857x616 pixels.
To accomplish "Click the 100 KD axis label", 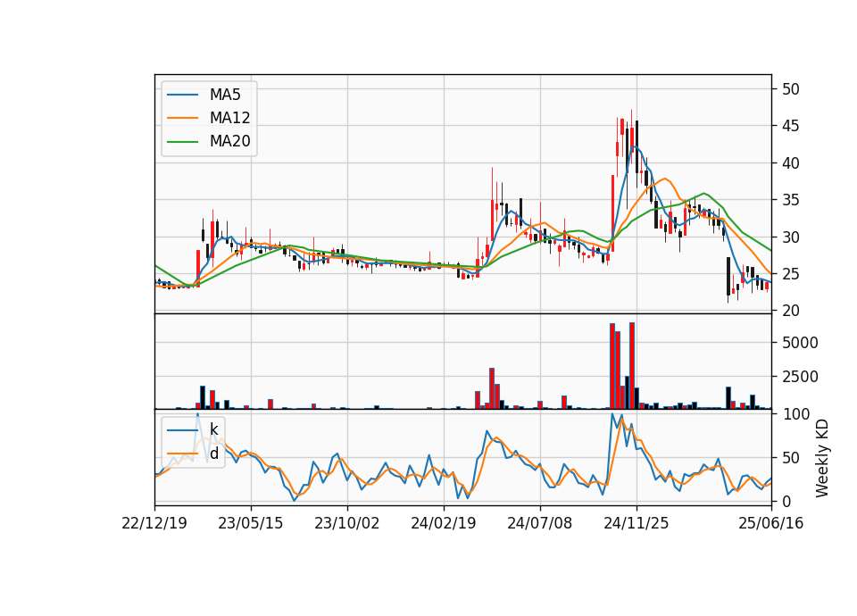I will coord(795,413).
